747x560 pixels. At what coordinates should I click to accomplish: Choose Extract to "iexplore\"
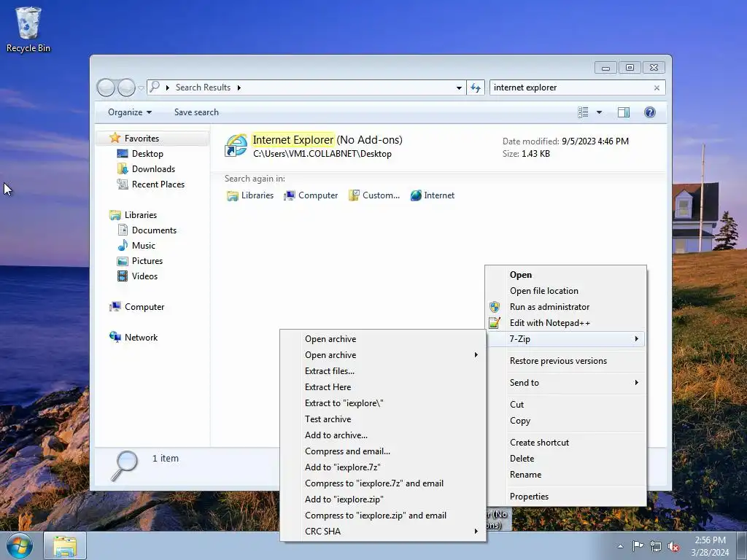coord(383,403)
